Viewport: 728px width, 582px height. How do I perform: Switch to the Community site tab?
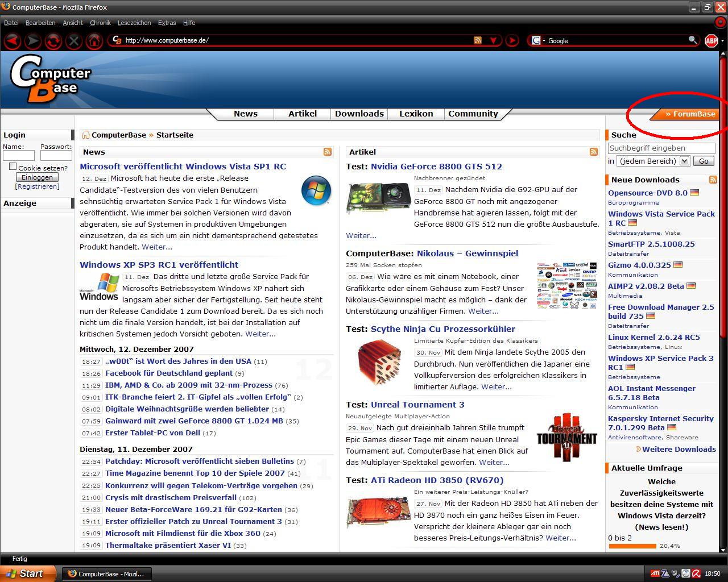pos(473,114)
